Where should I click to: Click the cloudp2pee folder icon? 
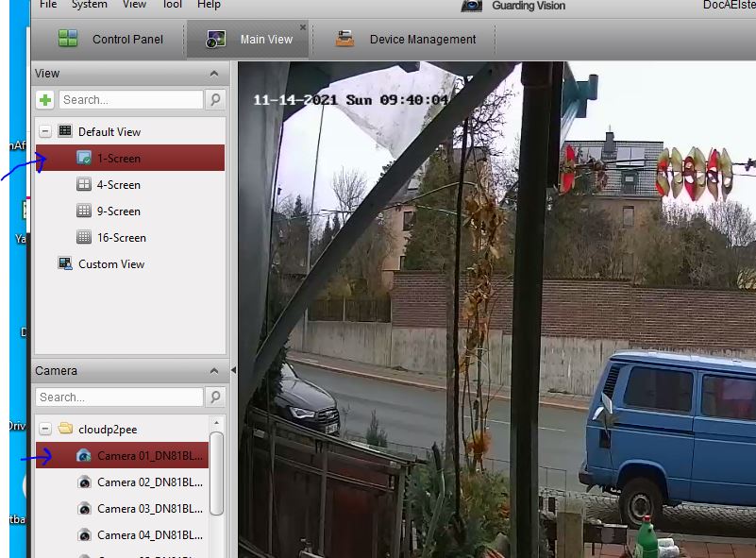coord(65,428)
